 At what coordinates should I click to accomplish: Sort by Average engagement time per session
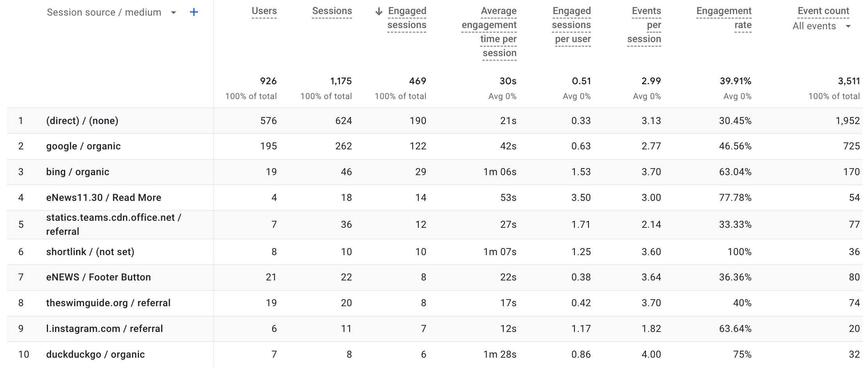489,32
